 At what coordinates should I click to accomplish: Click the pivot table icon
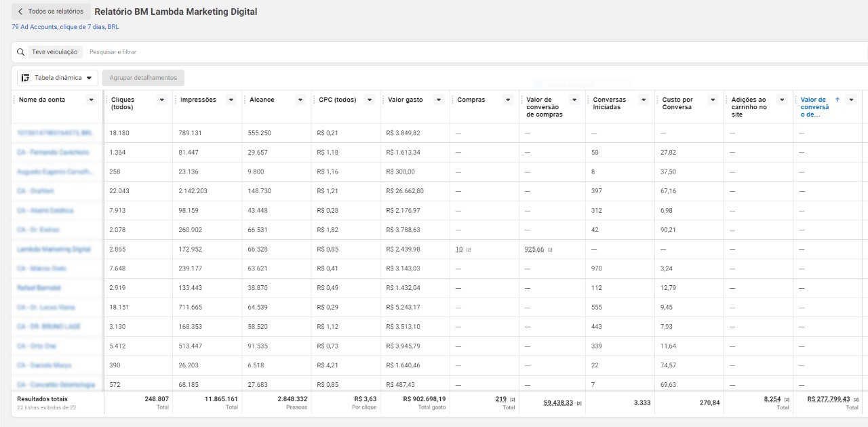pos(25,78)
